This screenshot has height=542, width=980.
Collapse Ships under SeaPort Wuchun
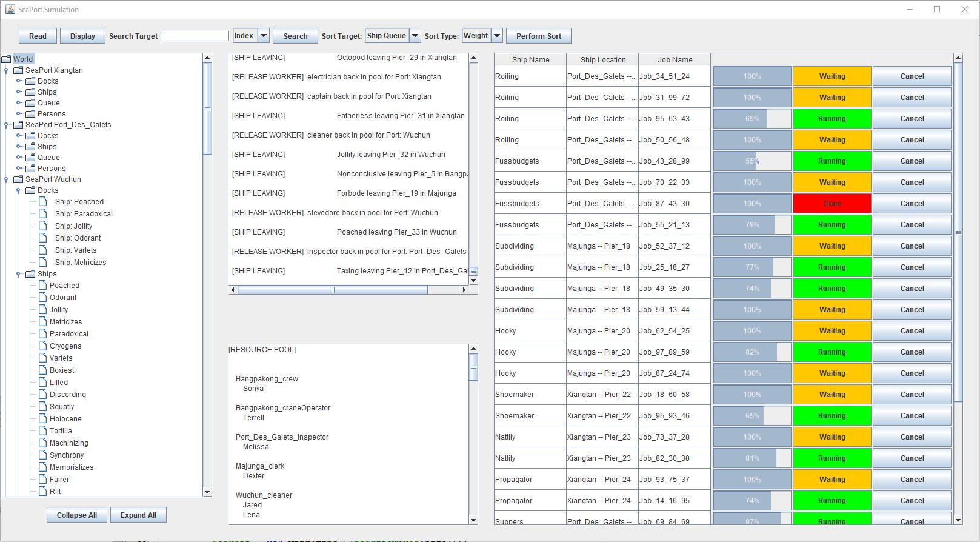pos(19,274)
